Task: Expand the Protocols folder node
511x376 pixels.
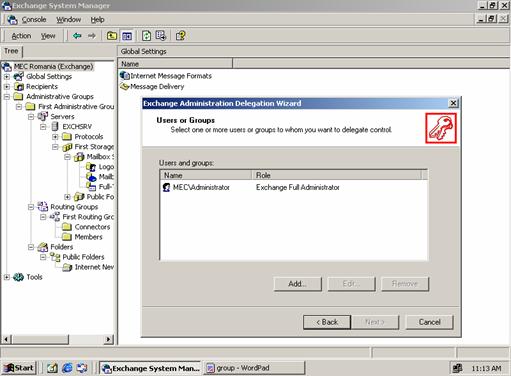Action: point(55,137)
